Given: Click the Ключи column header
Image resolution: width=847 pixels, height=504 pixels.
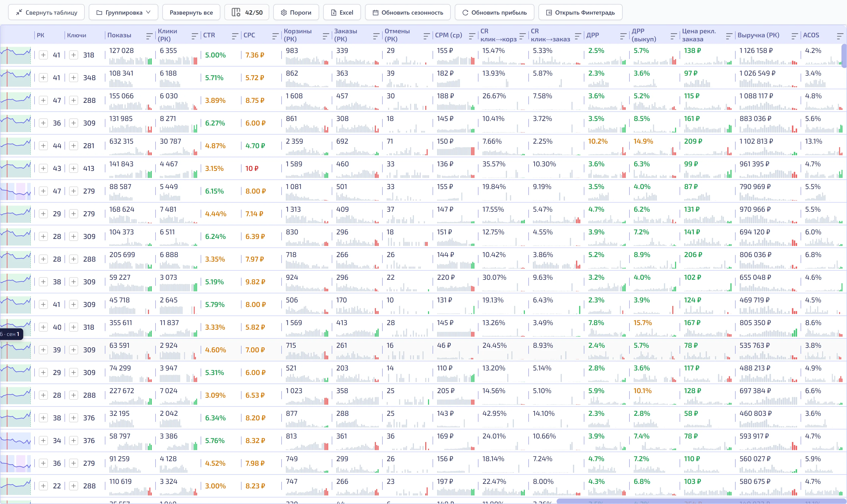Looking at the screenshot, I should [76, 35].
